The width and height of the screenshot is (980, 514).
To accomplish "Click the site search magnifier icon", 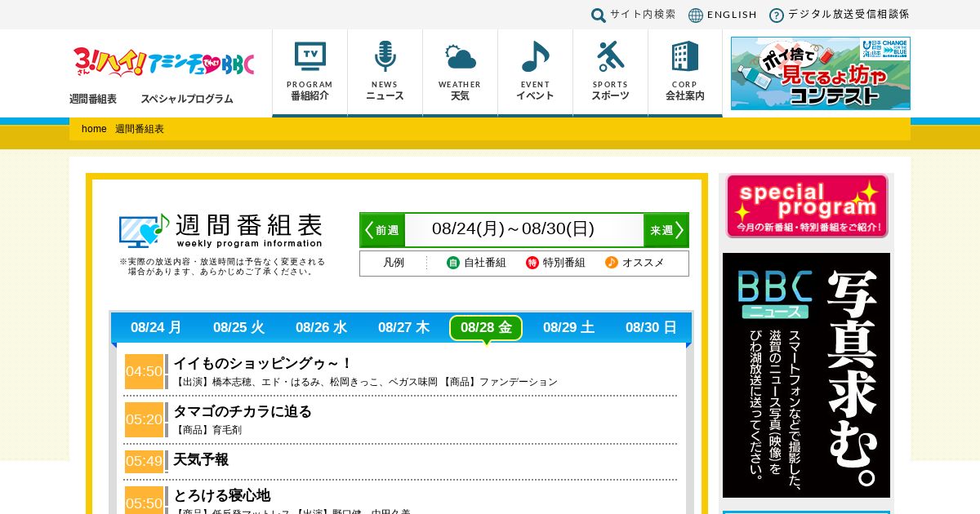I will pos(599,15).
